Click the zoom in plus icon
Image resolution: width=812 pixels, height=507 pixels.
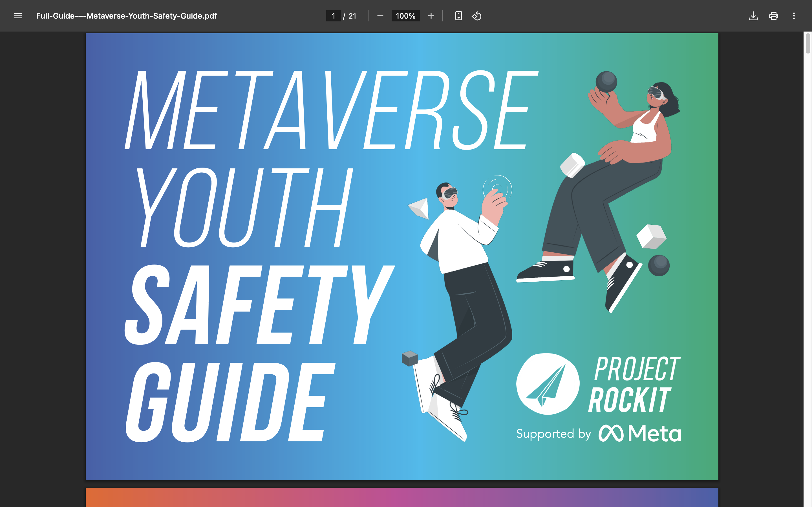coord(431,16)
